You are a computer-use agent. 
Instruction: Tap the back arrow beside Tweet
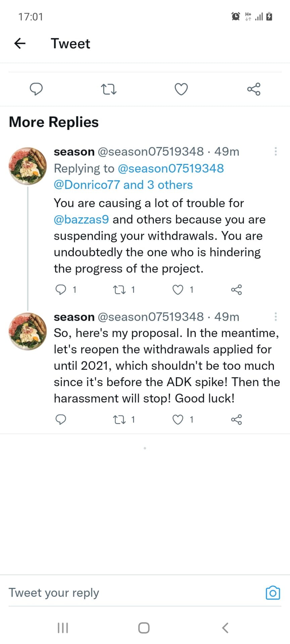click(x=20, y=43)
